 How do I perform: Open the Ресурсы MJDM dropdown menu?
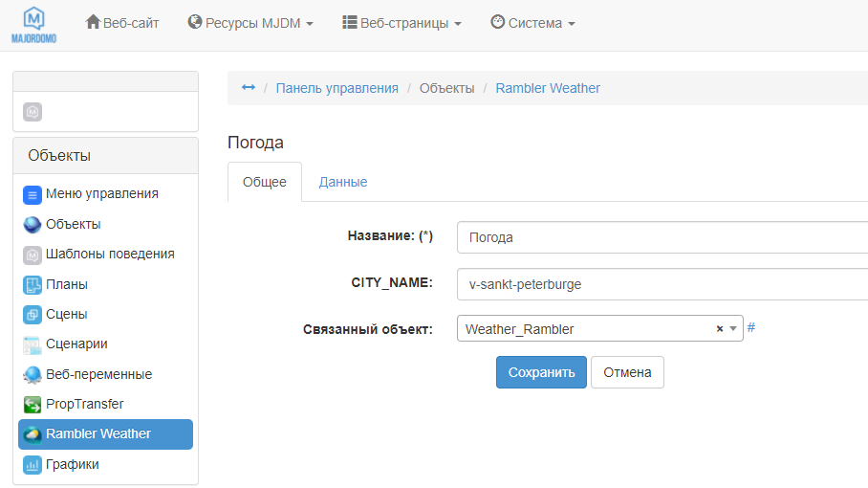250,23
